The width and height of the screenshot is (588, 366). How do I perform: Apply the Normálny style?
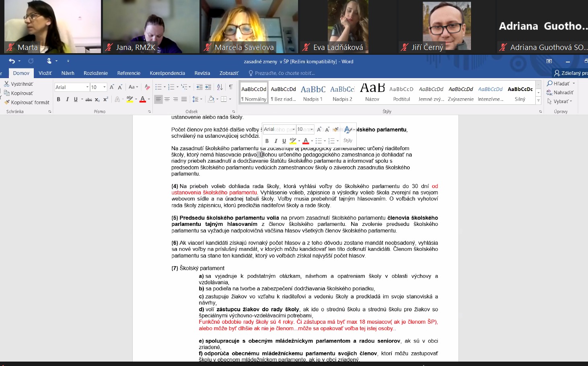click(254, 93)
